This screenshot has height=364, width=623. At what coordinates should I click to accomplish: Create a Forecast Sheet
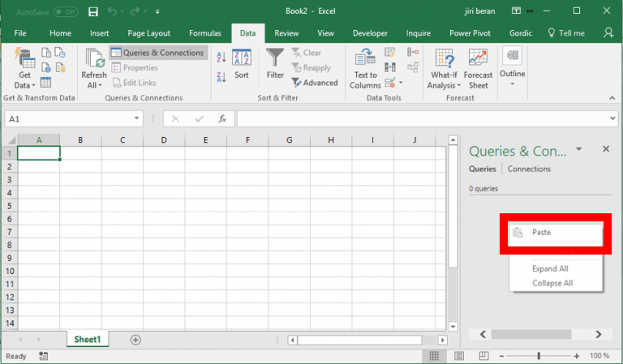coord(478,69)
